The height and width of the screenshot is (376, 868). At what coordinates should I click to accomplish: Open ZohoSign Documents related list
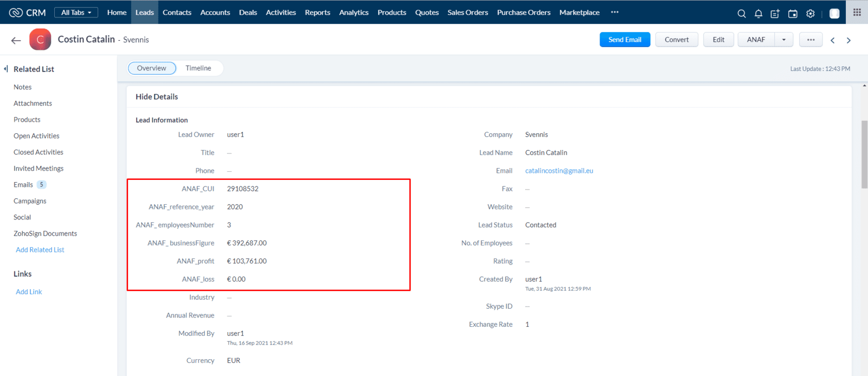coord(45,234)
